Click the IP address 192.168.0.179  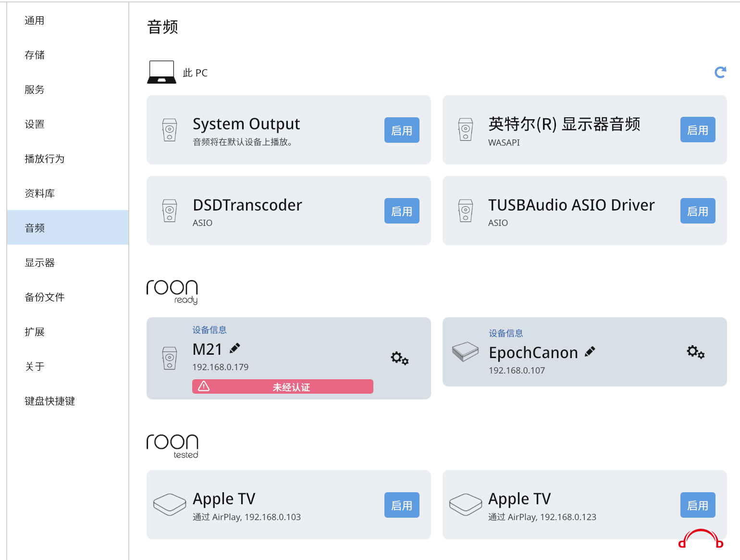220,367
